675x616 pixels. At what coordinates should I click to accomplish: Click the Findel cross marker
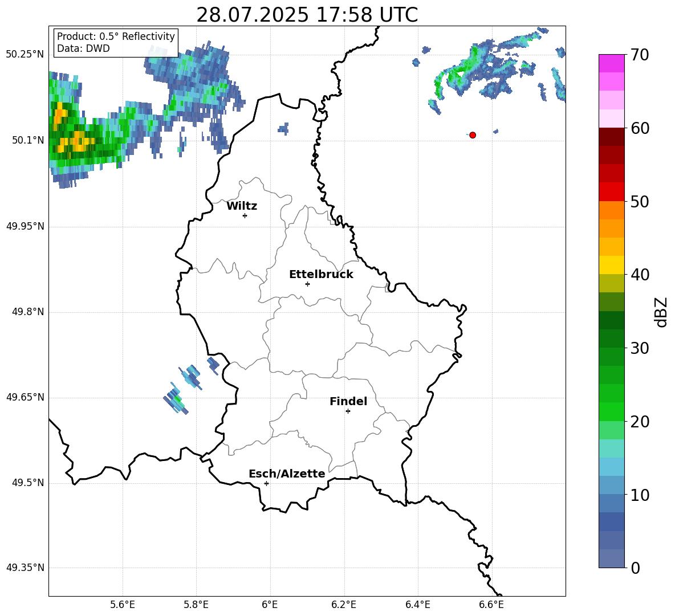click(x=348, y=411)
